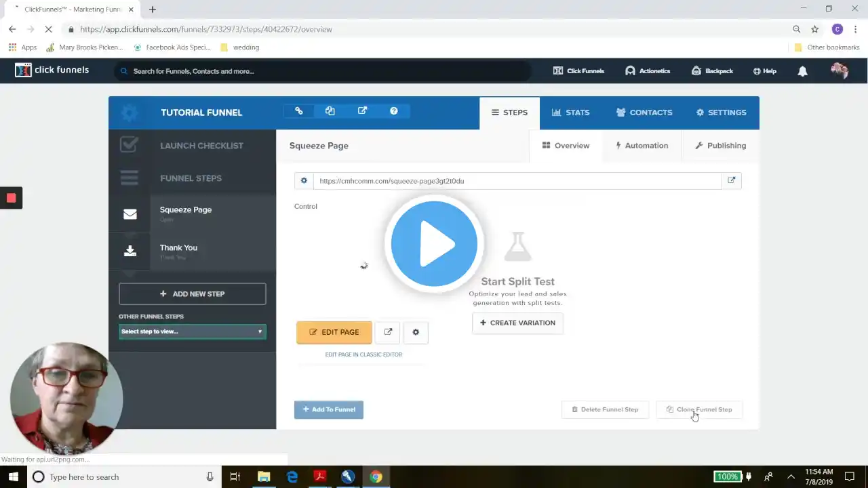Select the Automation sub-tab
Viewport: 868px width, 488px height.
(x=642, y=146)
